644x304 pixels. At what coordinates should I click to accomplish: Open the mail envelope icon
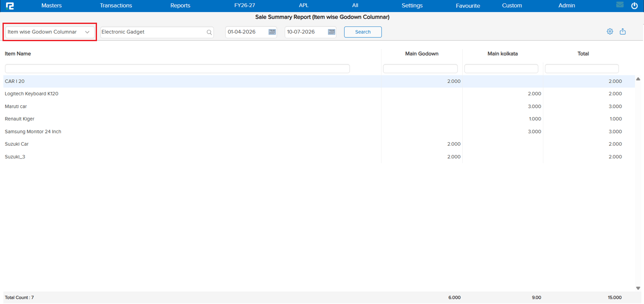coord(620,5)
